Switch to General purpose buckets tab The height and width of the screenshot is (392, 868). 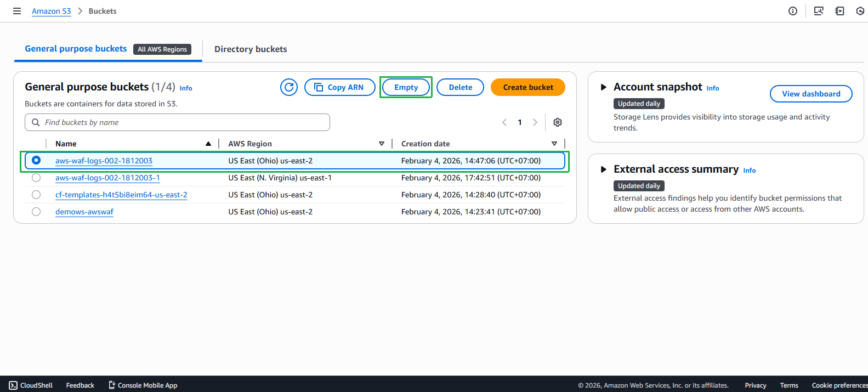[76, 49]
